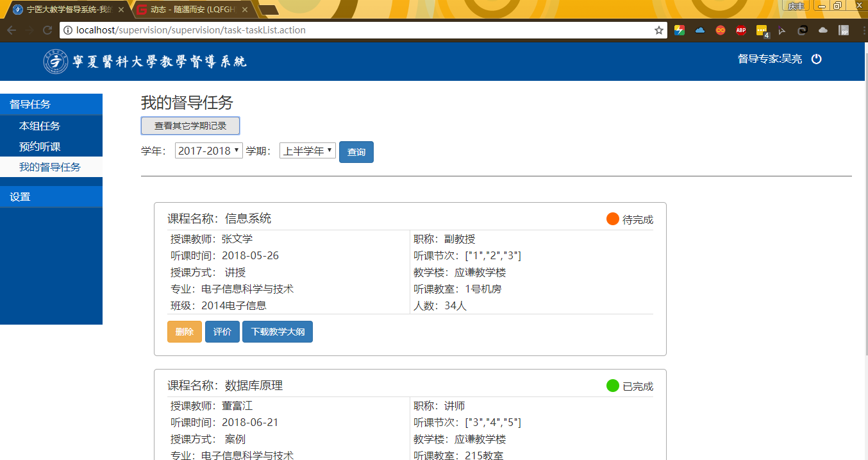
Task: Reload the page
Action: (x=47, y=30)
